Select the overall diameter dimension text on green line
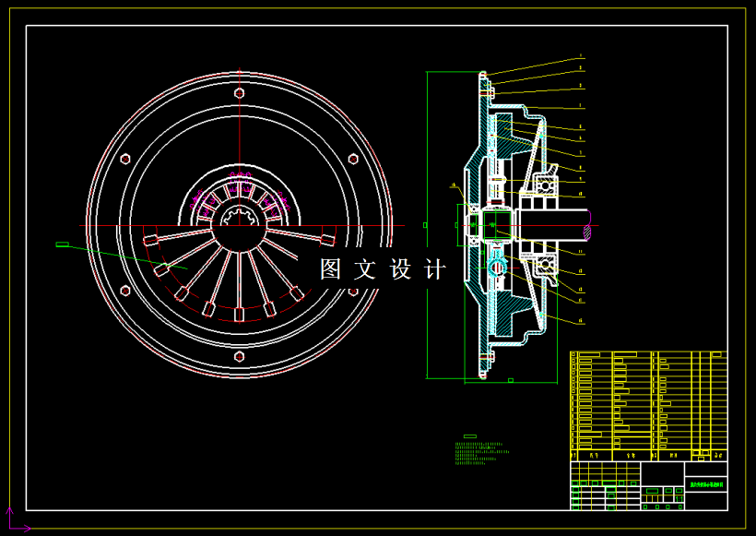 pos(425,225)
